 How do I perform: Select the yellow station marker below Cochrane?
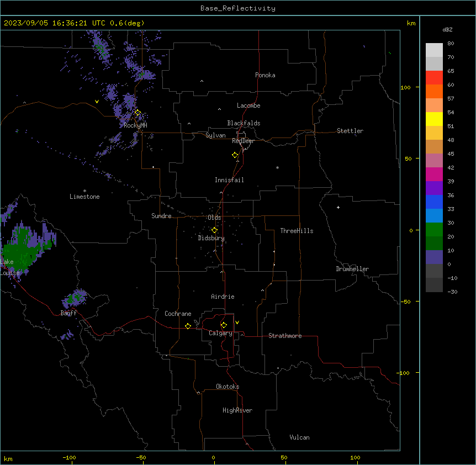[x=188, y=326]
